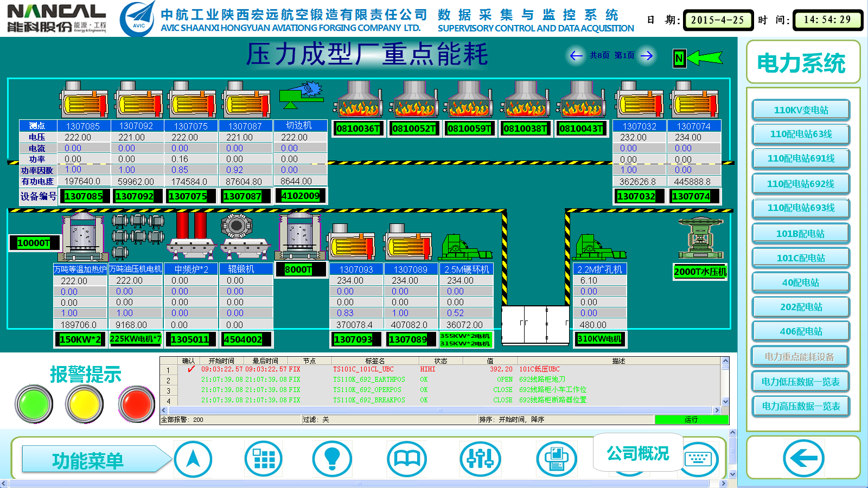Click the green alarm indicator light
Image resolution: width=868 pixels, height=488 pixels.
tap(34, 404)
